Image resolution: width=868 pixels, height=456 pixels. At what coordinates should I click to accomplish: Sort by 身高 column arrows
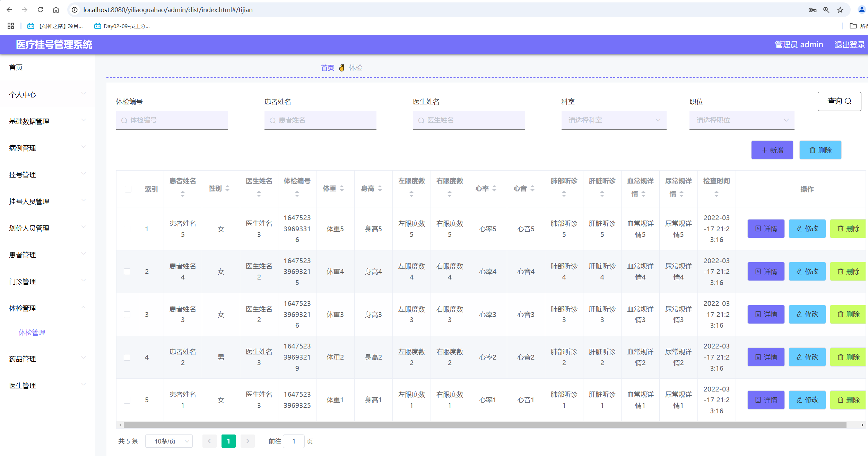click(380, 188)
